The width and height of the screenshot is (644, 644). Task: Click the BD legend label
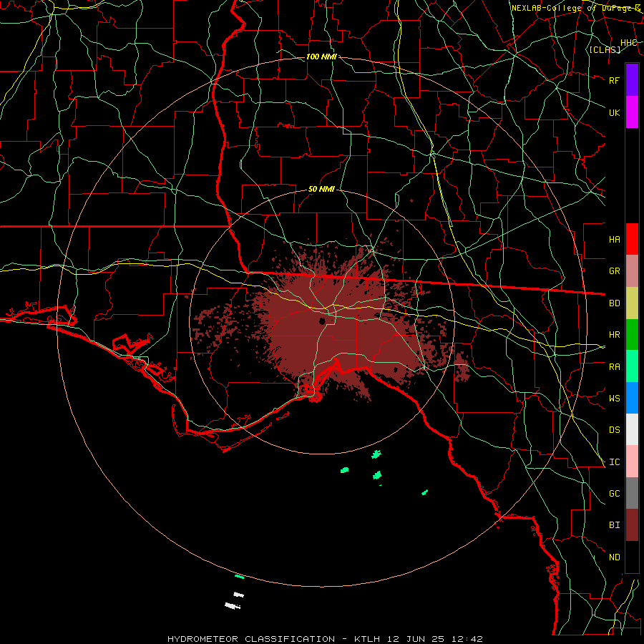tap(614, 303)
